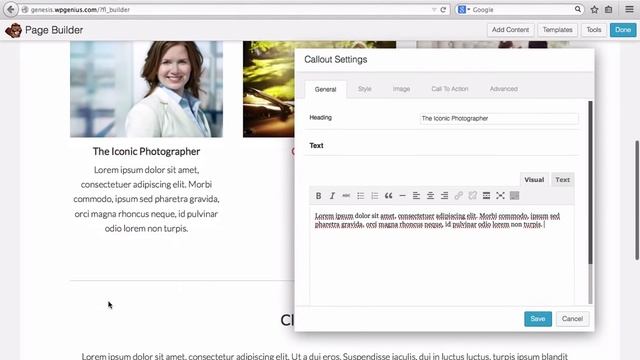Click the Callout Settings title
This screenshot has width=640, height=360.
[336, 60]
